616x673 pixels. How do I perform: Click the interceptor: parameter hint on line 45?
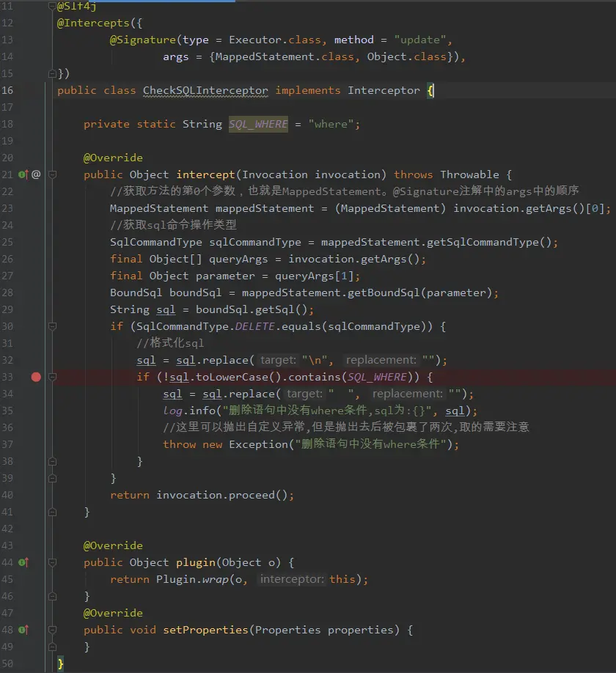(x=292, y=579)
